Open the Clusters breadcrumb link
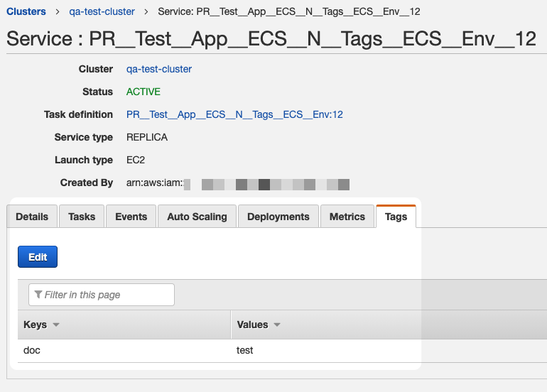 coord(26,11)
